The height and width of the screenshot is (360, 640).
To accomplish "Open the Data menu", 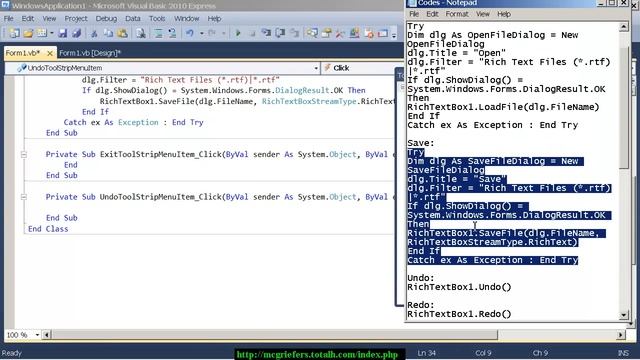I will click(133, 19).
